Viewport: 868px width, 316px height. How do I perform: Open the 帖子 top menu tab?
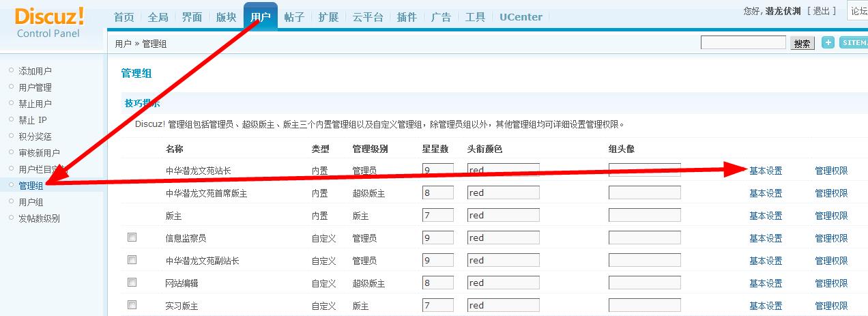(x=294, y=17)
